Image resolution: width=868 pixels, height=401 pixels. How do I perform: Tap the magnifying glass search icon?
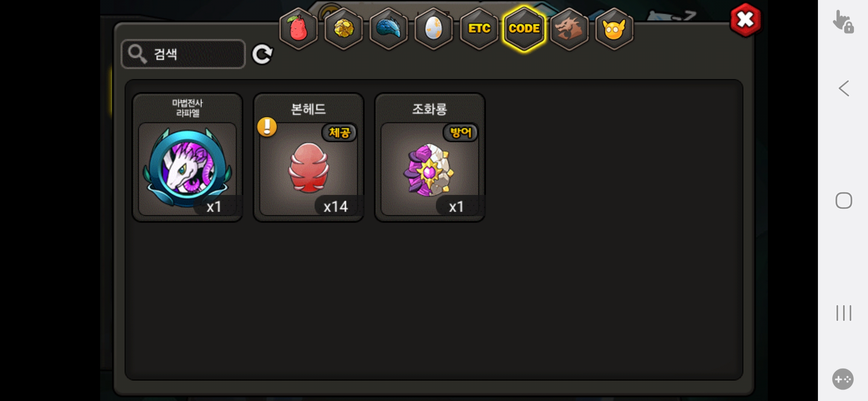click(x=138, y=54)
